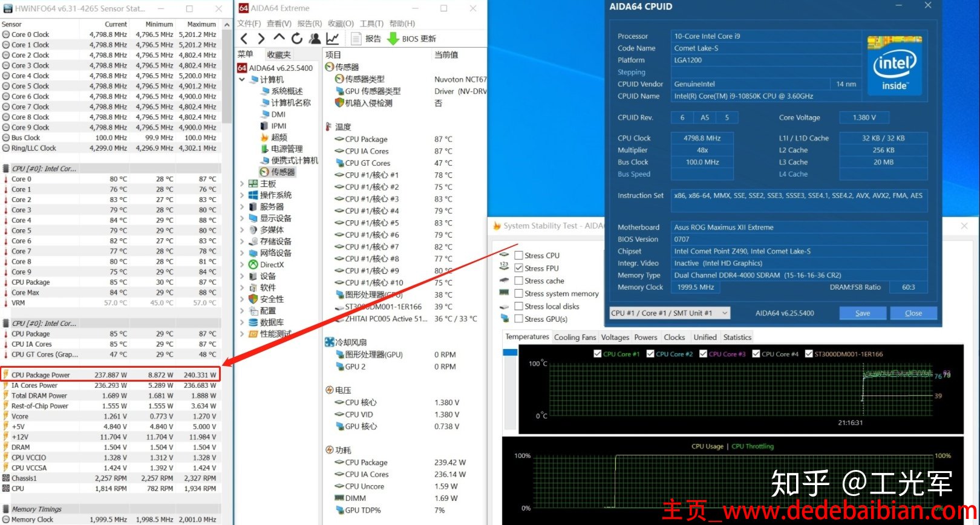Viewport: 980px width, 525px height.
Task: Open the 查看(V) menu
Action: click(279, 24)
